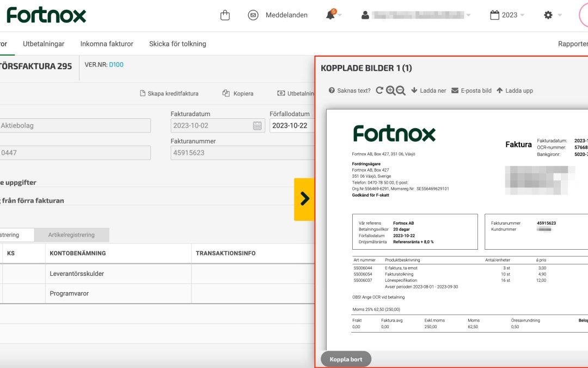Viewport: 588px width, 368px height.
Task: Click the Meddelanden link text
Action: (x=286, y=15)
